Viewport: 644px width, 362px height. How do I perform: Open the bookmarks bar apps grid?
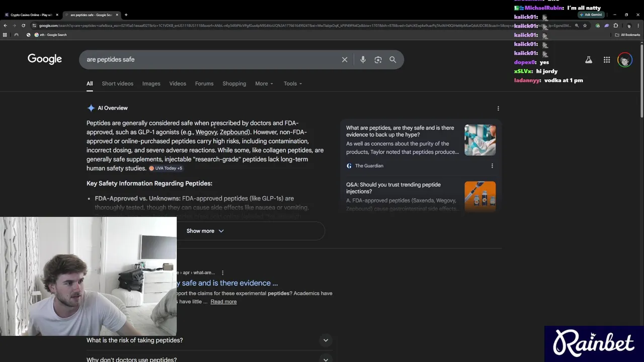5,35
